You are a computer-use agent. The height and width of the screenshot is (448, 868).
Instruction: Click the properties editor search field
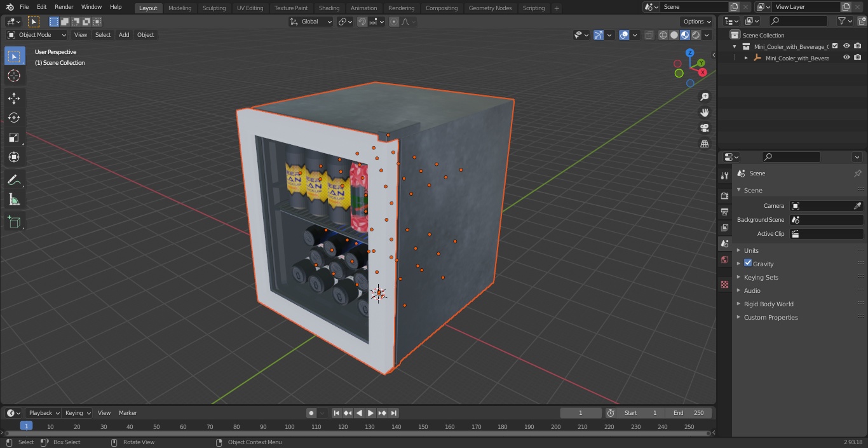click(791, 157)
